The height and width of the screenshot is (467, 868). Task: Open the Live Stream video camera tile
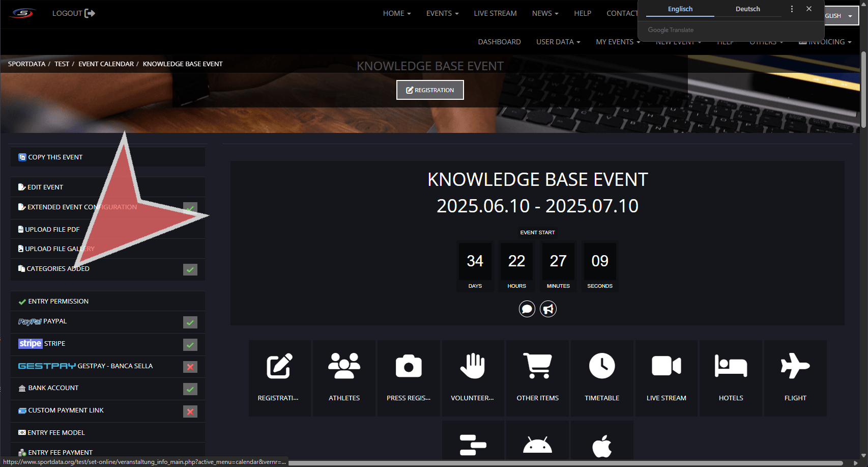click(x=667, y=366)
